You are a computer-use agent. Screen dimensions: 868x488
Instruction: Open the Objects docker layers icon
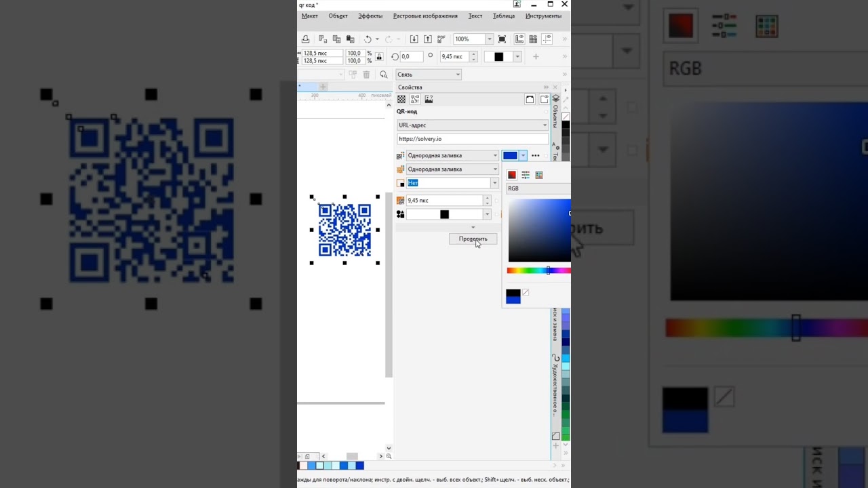(x=555, y=99)
